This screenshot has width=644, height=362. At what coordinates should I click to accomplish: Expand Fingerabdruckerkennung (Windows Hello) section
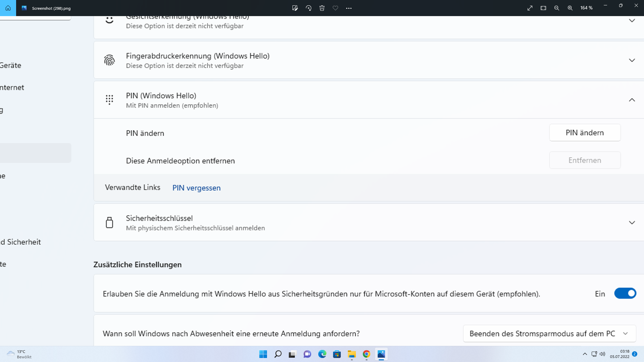coord(632,60)
